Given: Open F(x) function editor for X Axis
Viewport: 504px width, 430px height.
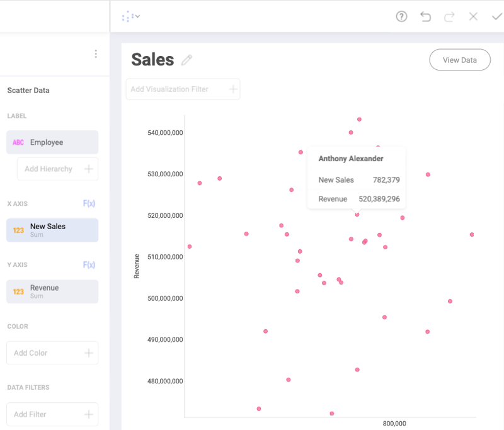Looking at the screenshot, I should pyautogui.click(x=89, y=203).
